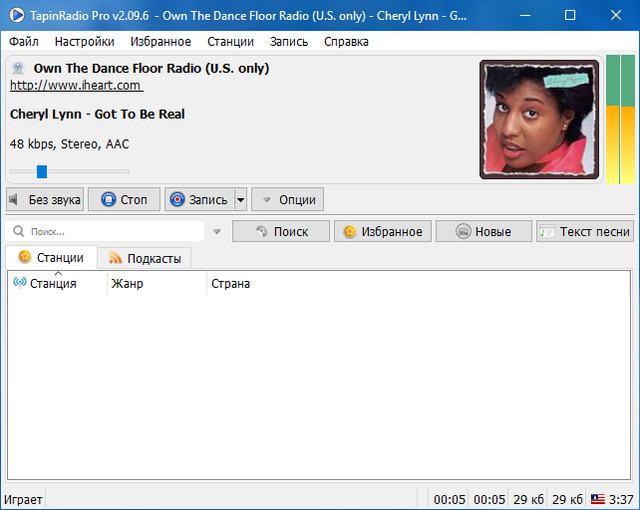Switch to the Подкасты tab
Viewport: 640px width, 510px height.
[144, 258]
